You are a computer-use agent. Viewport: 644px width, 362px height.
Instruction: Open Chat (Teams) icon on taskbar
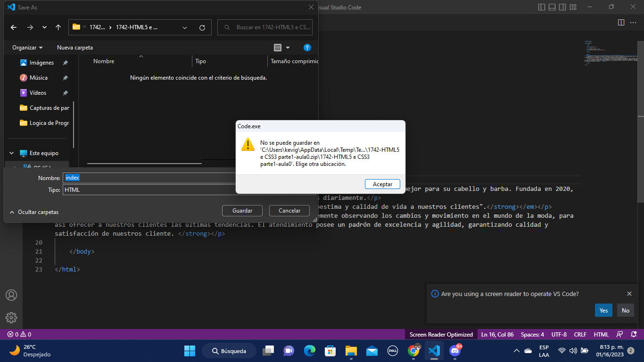pyautogui.click(x=289, y=351)
